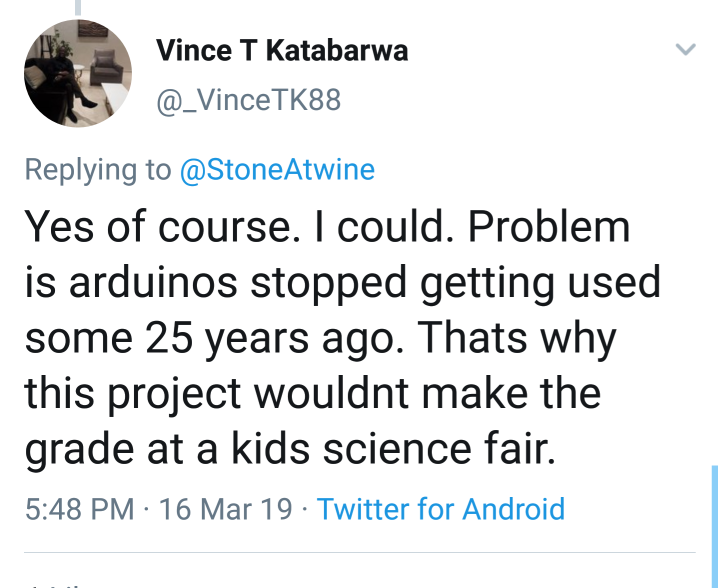This screenshot has height=588, width=718.
Task: Click the word "project" in the tweet
Action: coord(175,393)
